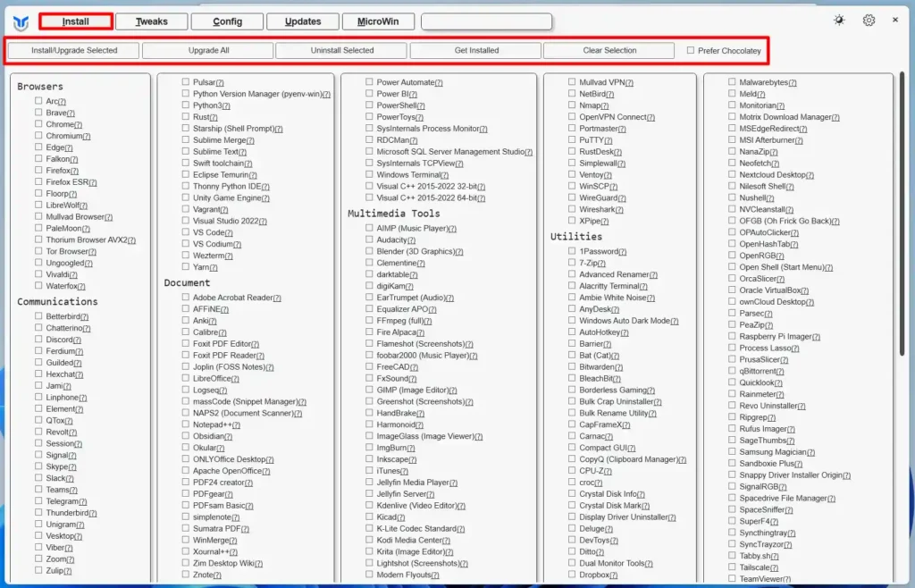Check the Python3 checkbox
The width and height of the screenshot is (915, 588).
point(186,105)
